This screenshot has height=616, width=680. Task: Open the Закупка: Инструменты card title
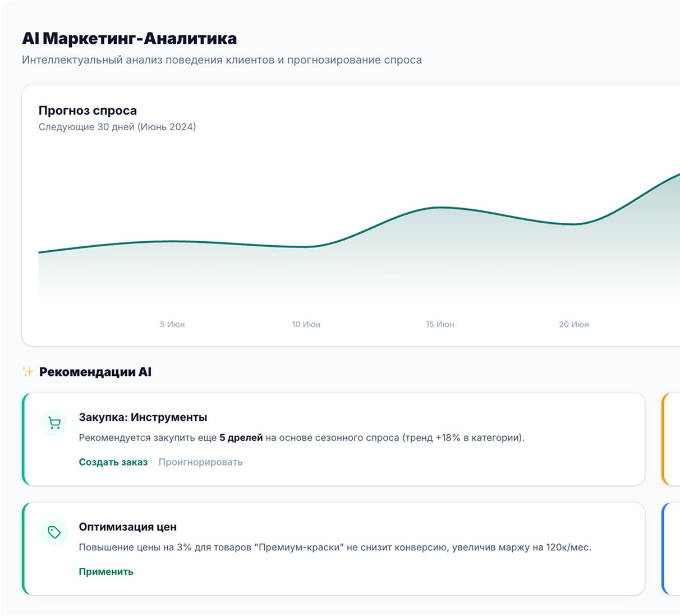pyautogui.click(x=143, y=417)
